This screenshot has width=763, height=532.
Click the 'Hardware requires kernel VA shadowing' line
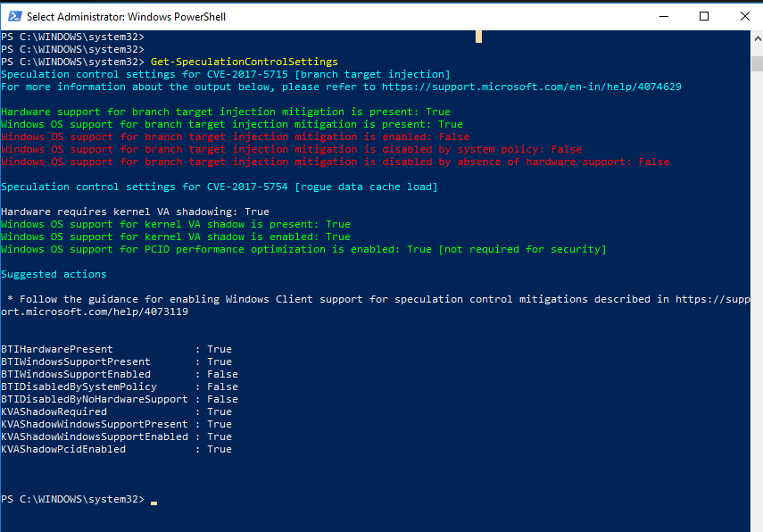tap(135, 212)
